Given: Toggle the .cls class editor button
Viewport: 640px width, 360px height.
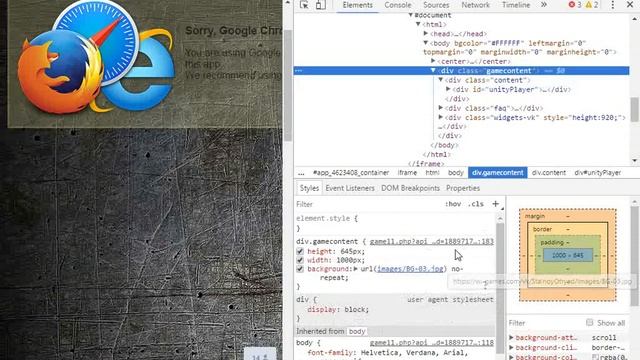Looking at the screenshot, I should pyautogui.click(x=476, y=204).
